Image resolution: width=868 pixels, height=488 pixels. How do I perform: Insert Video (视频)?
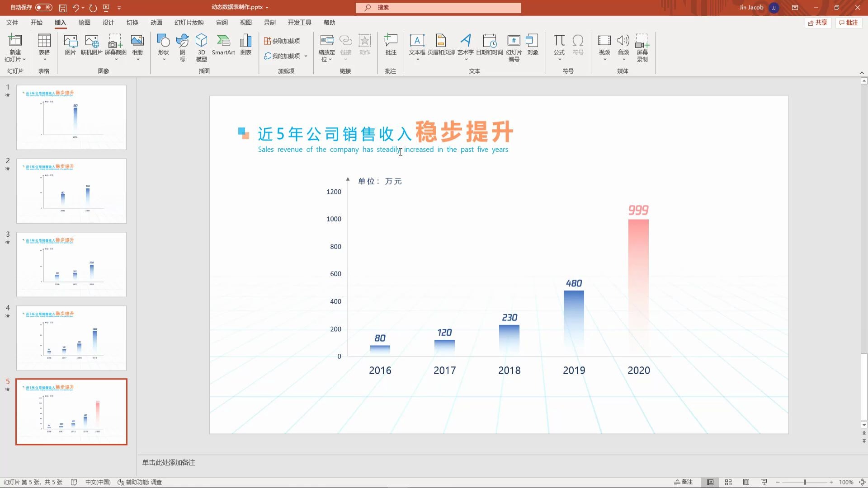point(604,48)
